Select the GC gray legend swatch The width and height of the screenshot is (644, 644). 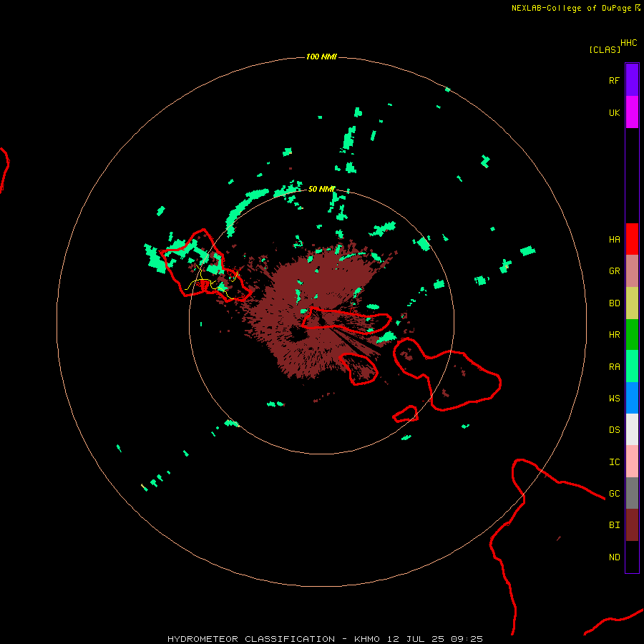(632, 493)
